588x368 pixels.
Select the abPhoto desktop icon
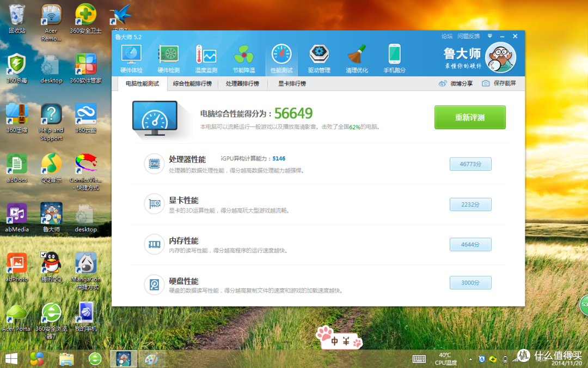[17, 267]
